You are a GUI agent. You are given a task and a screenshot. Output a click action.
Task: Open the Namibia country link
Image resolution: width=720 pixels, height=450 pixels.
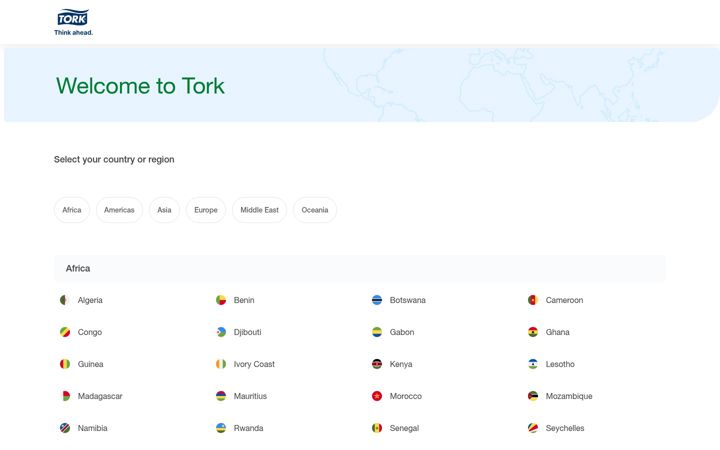tap(92, 428)
